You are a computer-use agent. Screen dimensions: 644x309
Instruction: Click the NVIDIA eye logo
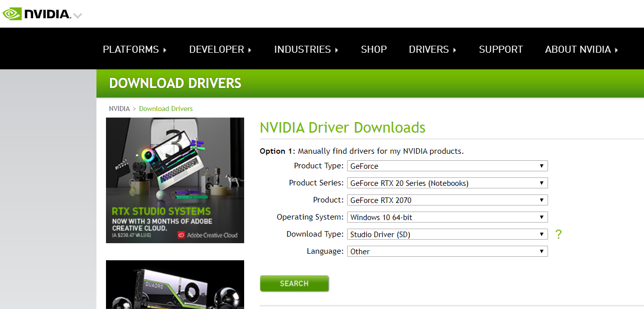[12, 14]
